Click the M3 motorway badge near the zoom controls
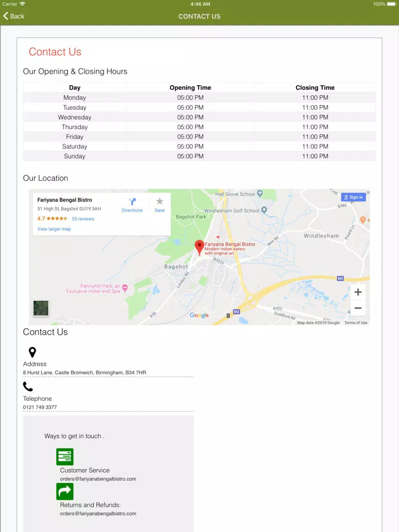399x532 pixels. tap(340, 278)
